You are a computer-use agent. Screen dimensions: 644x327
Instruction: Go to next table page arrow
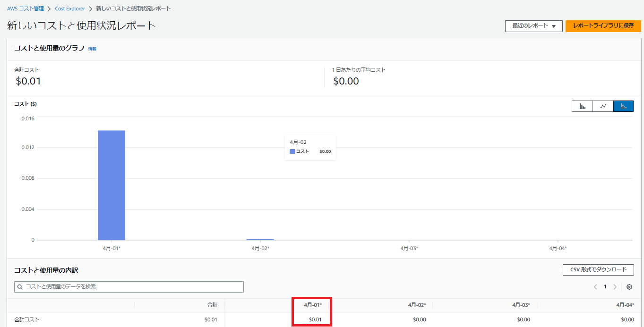point(615,287)
